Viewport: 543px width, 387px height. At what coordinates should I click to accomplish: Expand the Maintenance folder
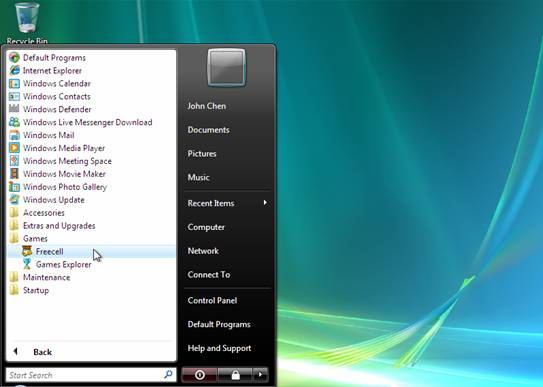click(x=39, y=277)
